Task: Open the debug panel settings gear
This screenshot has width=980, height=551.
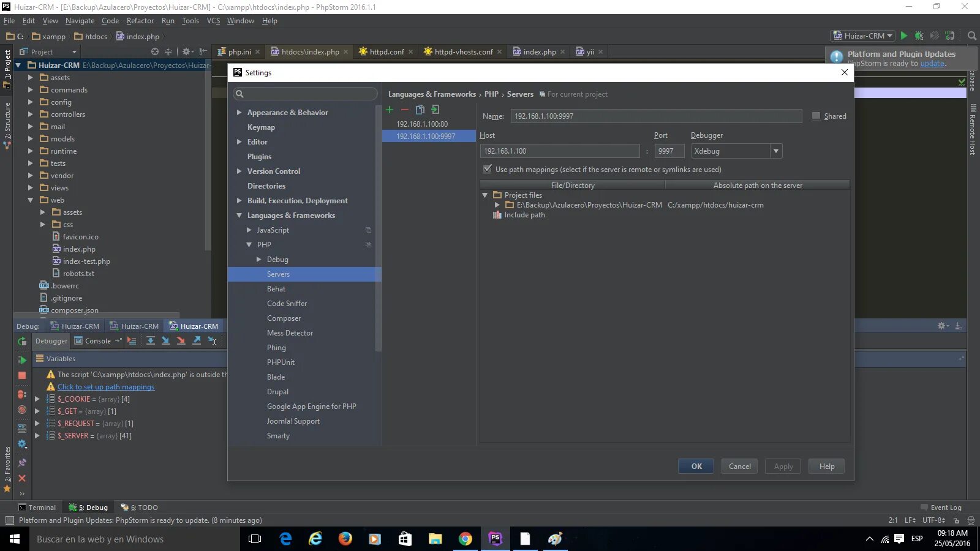Action: pos(22,444)
